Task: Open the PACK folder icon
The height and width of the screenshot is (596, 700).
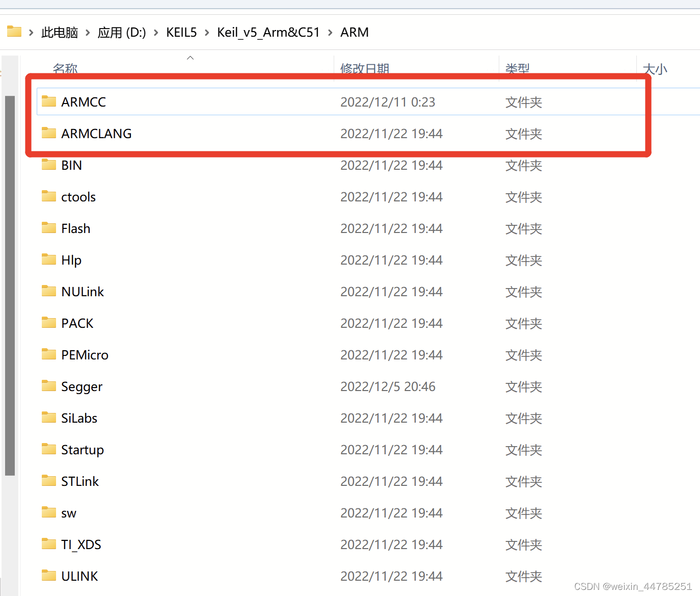Action: click(48, 323)
